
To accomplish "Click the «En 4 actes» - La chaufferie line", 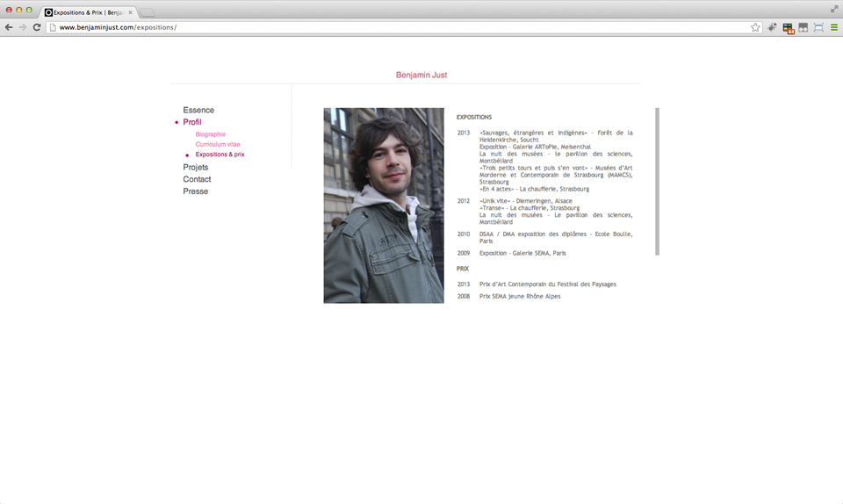I will click(535, 189).
